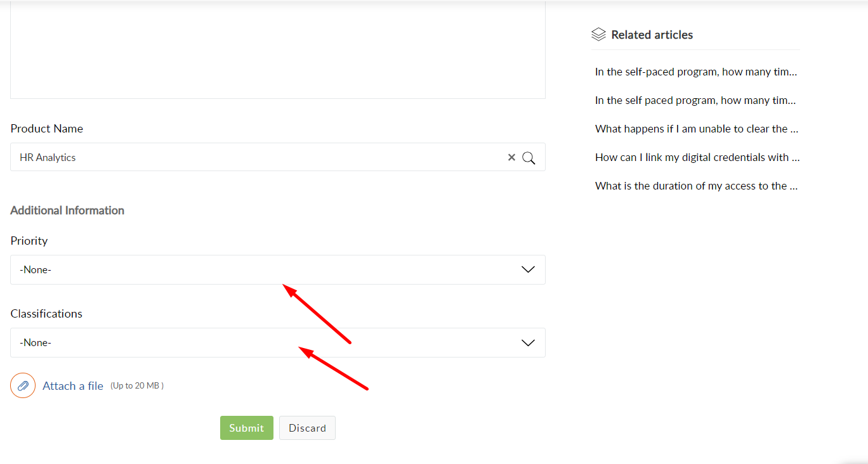Open article 'What is the duration of my access'
868x464 pixels.
(696, 186)
